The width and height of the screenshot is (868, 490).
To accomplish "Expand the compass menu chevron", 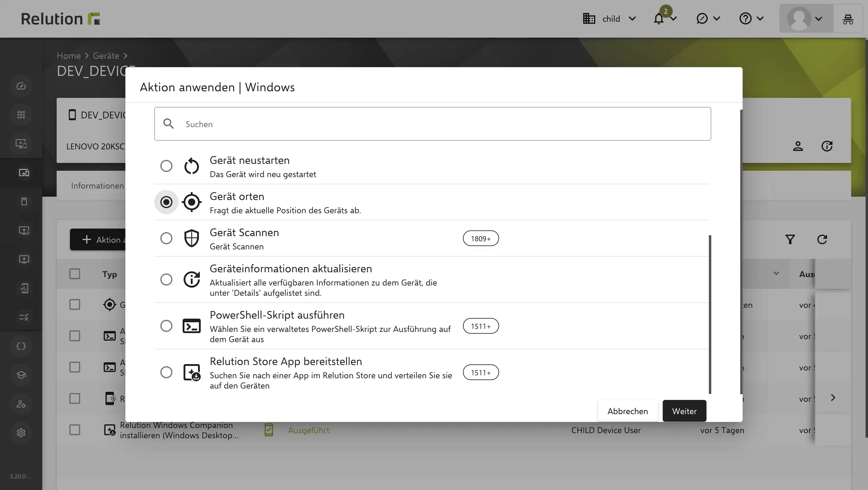I will click(717, 19).
